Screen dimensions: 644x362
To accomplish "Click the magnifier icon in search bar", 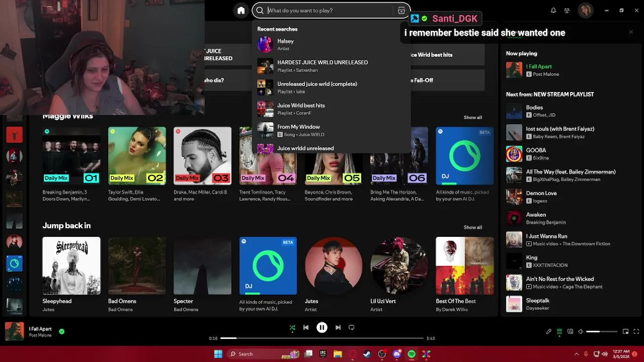I will pyautogui.click(x=260, y=10).
